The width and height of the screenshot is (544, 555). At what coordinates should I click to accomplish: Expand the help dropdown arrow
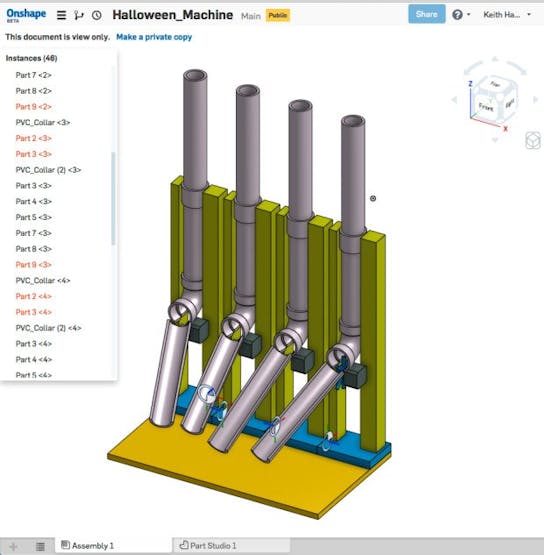[469, 15]
